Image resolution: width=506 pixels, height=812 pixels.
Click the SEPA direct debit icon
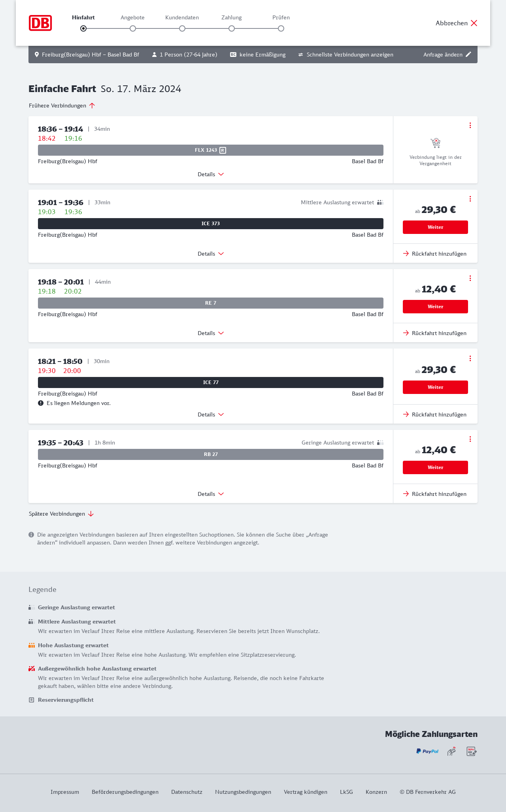tap(472, 751)
